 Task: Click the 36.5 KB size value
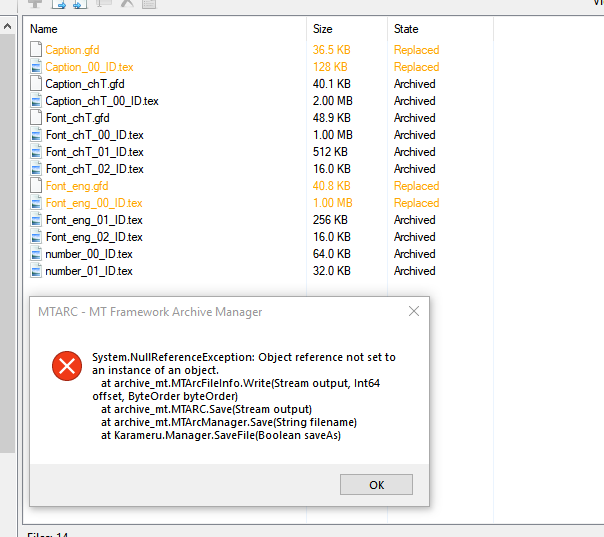(x=331, y=50)
